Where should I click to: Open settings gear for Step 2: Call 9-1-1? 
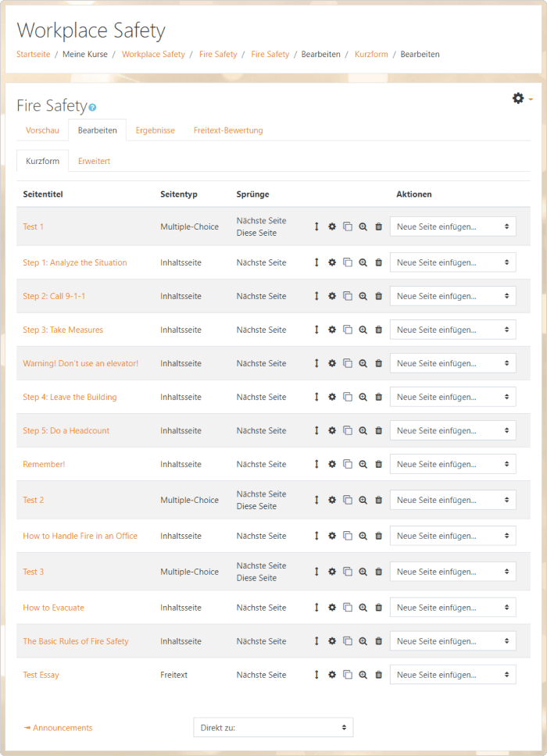(x=332, y=296)
